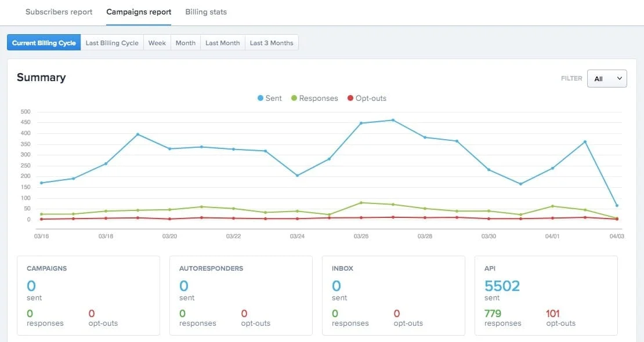Click the API 779 responses count
The image size is (644, 342).
pos(493,314)
